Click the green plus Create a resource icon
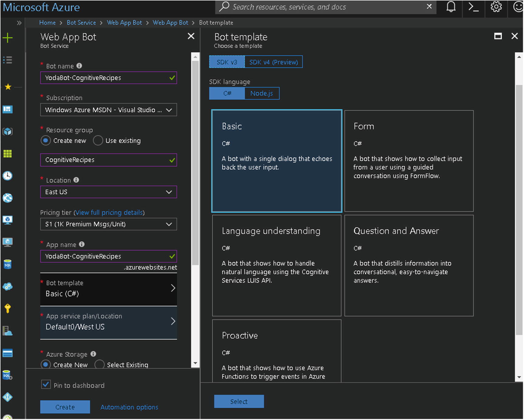This screenshot has height=420, width=524. pos(8,38)
